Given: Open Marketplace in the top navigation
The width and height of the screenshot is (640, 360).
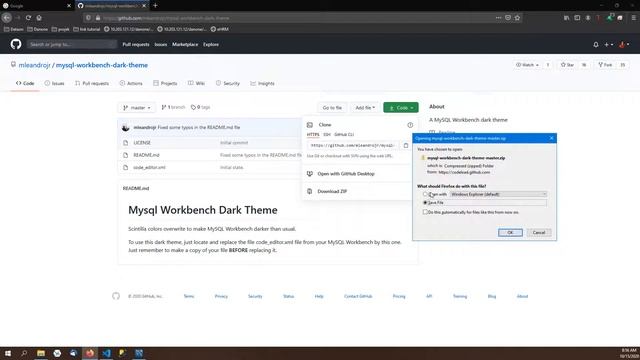Looking at the screenshot, I should (185, 44).
